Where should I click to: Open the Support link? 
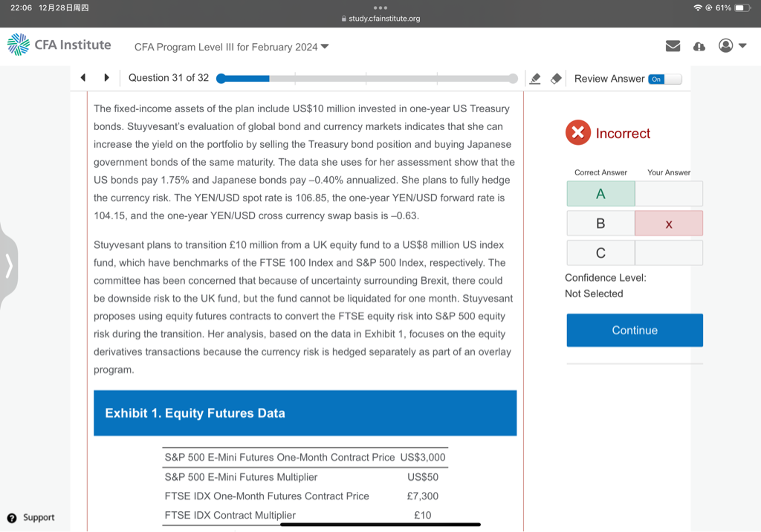click(31, 517)
